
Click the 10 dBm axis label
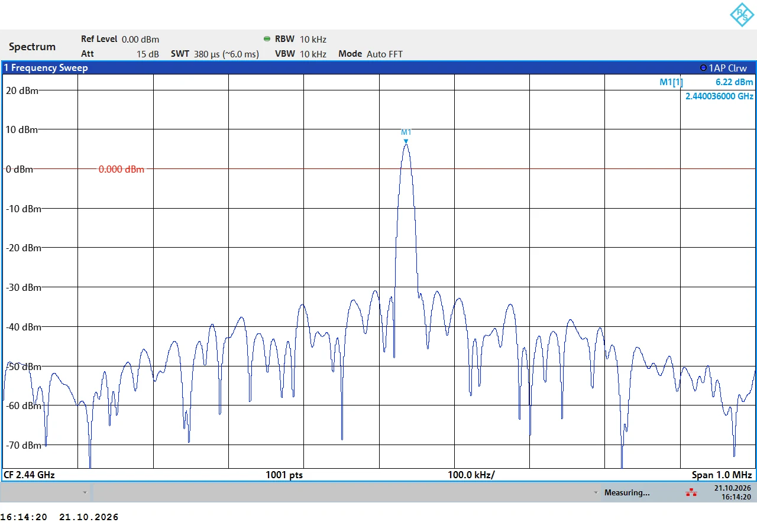(22, 129)
